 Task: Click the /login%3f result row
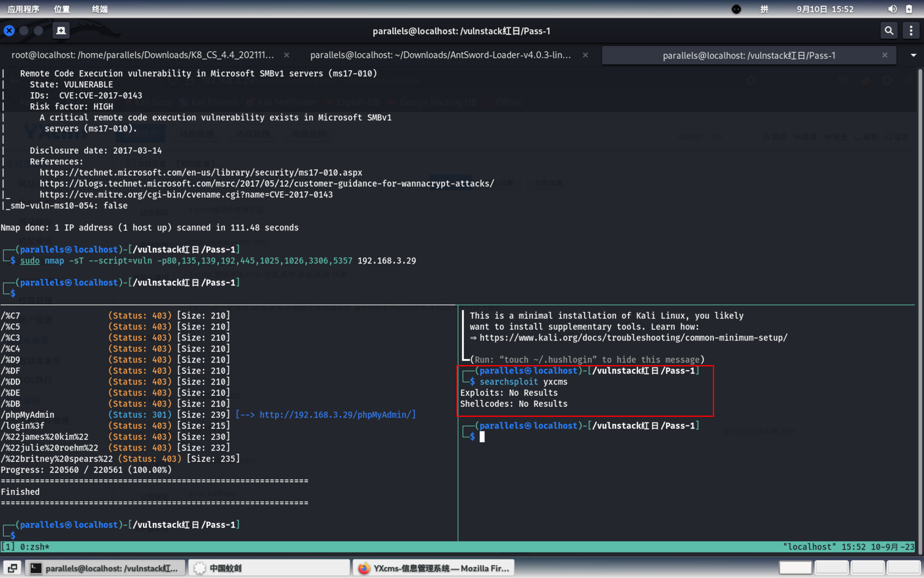pos(115,425)
